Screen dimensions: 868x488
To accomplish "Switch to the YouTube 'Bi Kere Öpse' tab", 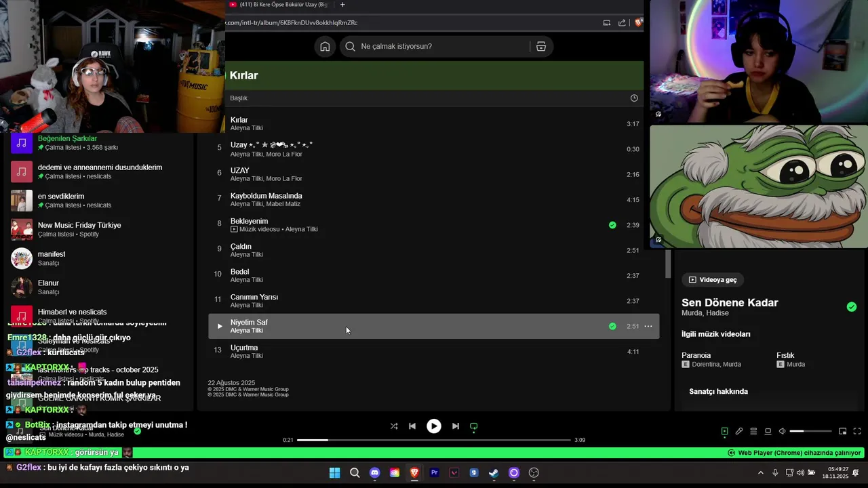I will 279,5.
